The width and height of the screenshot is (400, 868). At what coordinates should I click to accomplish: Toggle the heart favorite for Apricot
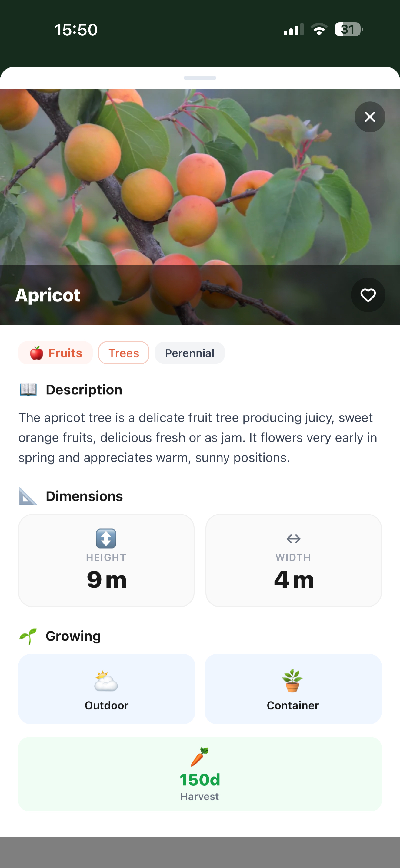point(368,295)
